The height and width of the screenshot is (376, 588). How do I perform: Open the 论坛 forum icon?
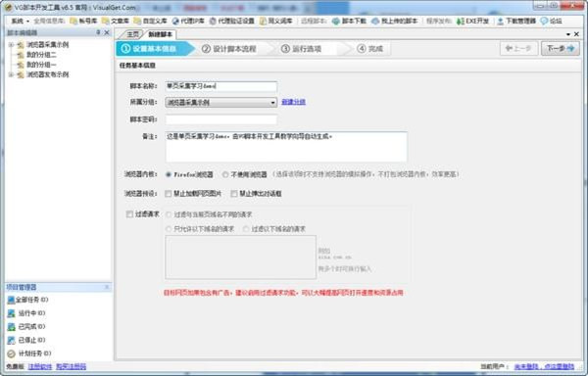(551, 21)
